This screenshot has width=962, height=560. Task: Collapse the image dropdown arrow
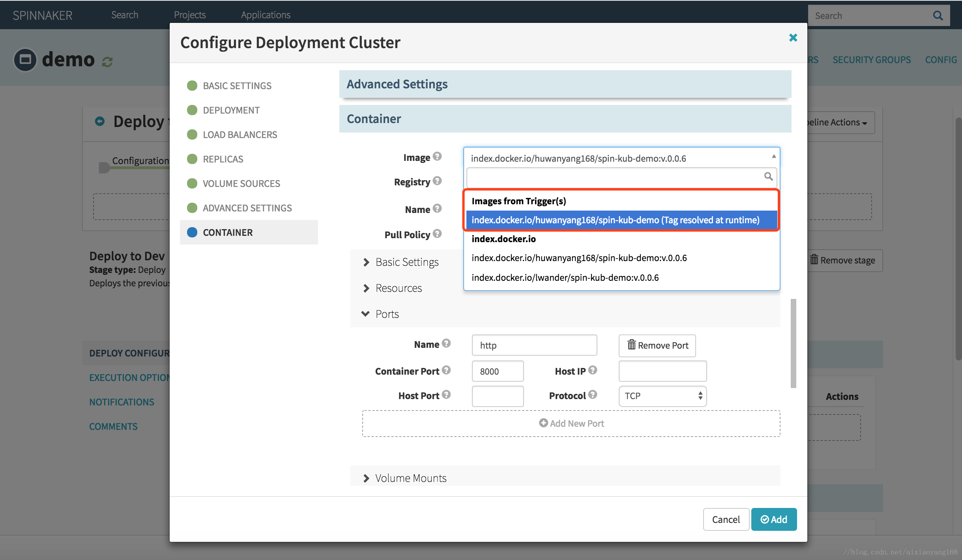tap(774, 157)
